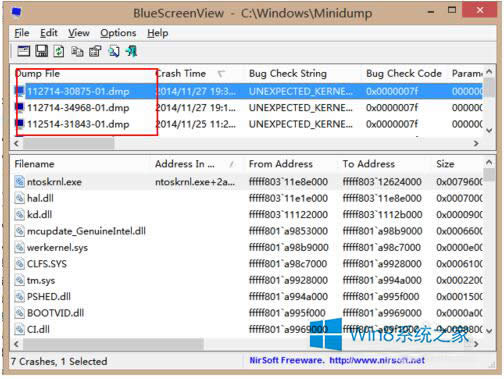Open the Help menu
This screenshot has height=379, width=504.
tap(158, 33)
